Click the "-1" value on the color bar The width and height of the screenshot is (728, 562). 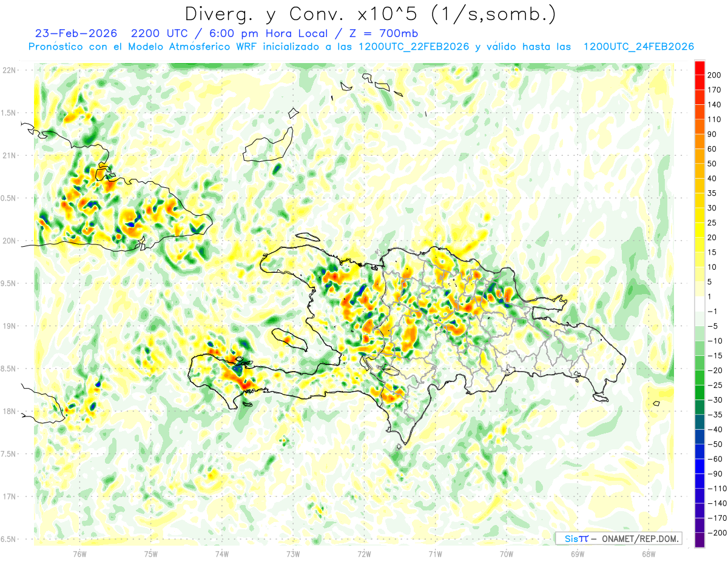pyautogui.click(x=712, y=311)
